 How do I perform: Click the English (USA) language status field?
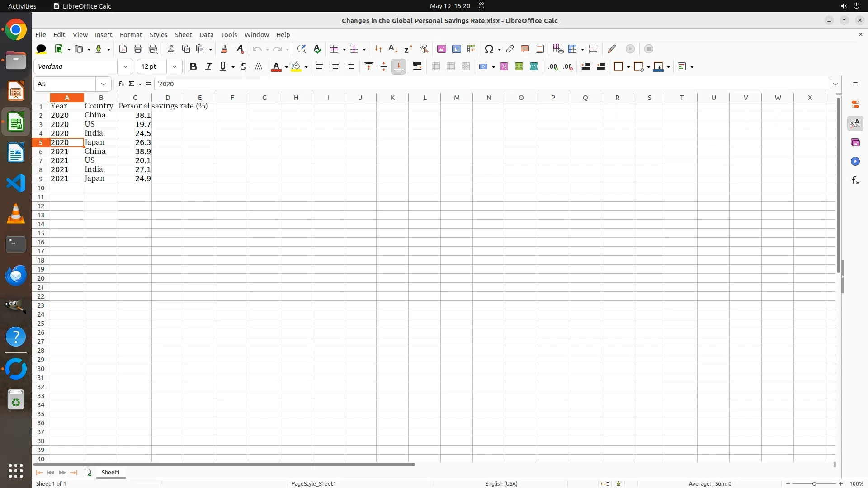pos(501,483)
